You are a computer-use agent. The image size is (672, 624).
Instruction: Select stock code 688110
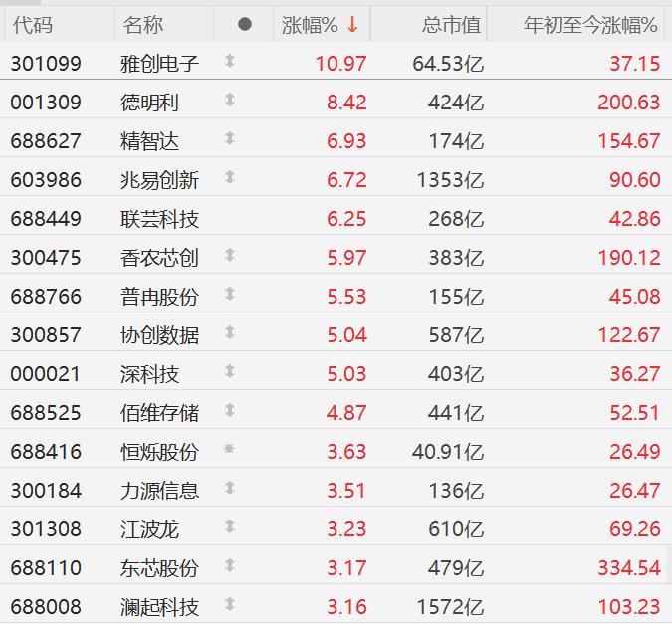[46, 568]
